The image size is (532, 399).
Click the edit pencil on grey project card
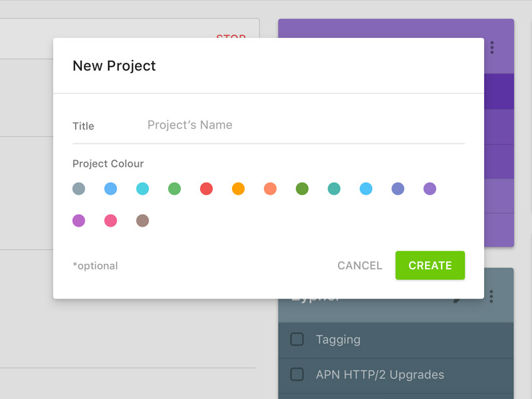(x=458, y=301)
